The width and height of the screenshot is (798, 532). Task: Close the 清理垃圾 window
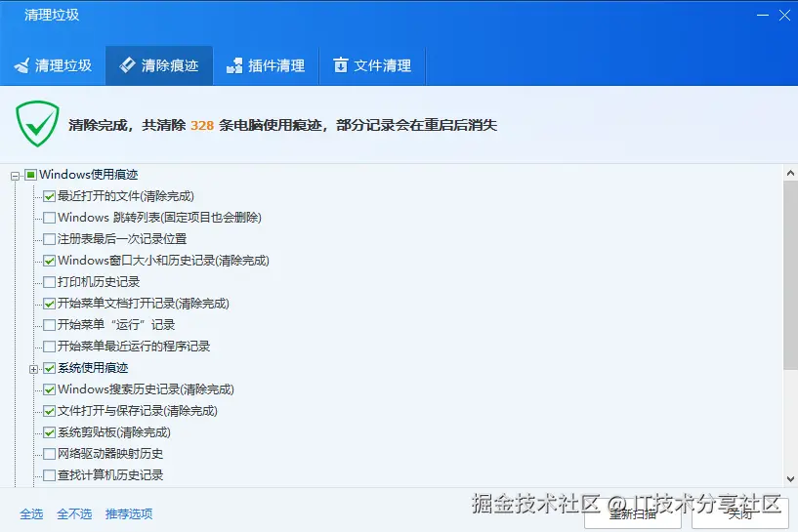[x=784, y=16]
